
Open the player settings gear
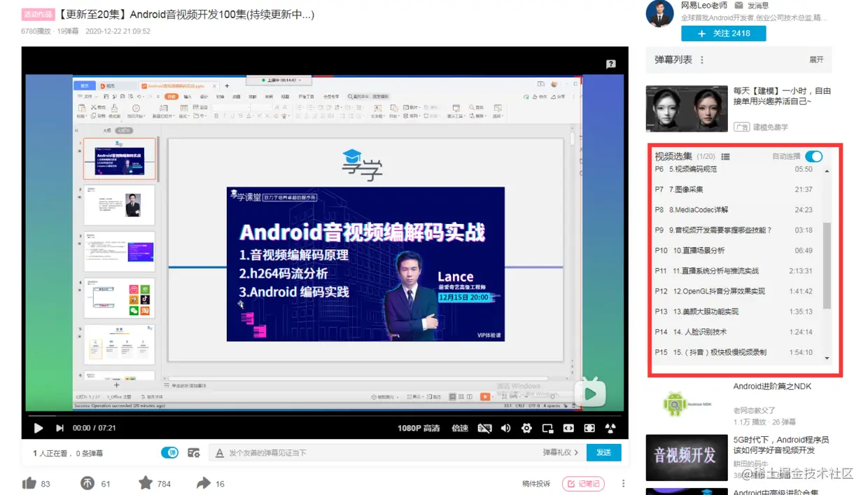[526, 428]
